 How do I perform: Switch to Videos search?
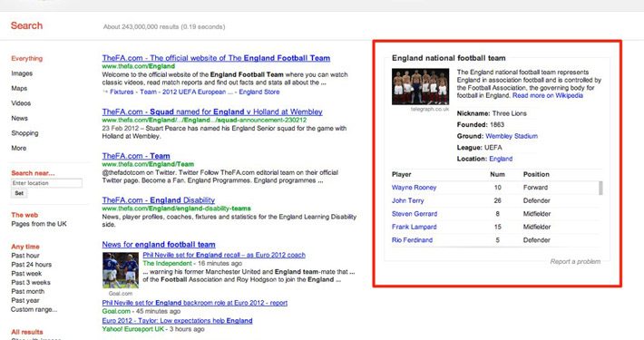[x=21, y=103]
